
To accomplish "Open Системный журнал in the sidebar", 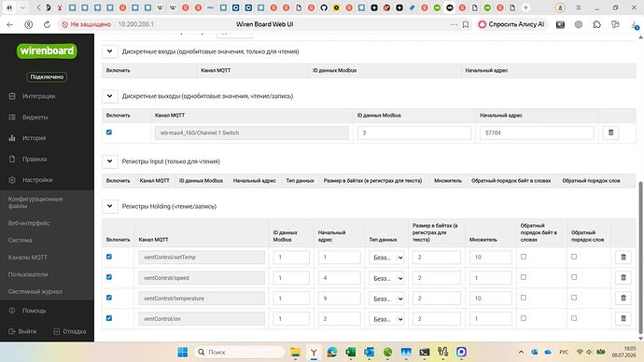I will (x=35, y=291).
